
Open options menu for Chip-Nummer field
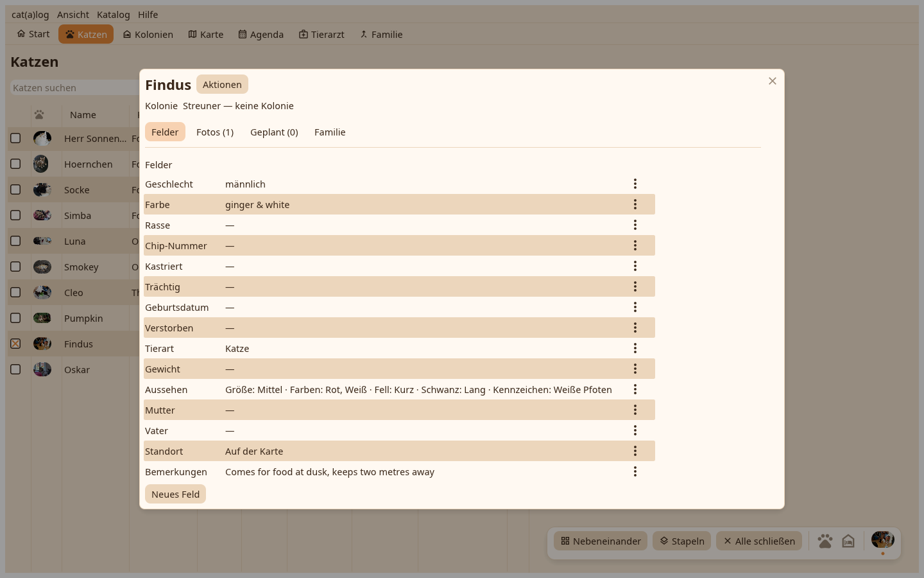click(x=635, y=245)
